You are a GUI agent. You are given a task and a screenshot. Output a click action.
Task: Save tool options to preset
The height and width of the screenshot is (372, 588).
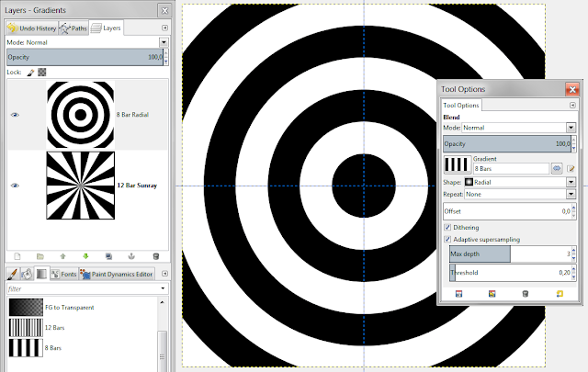[x=458, y=294]
